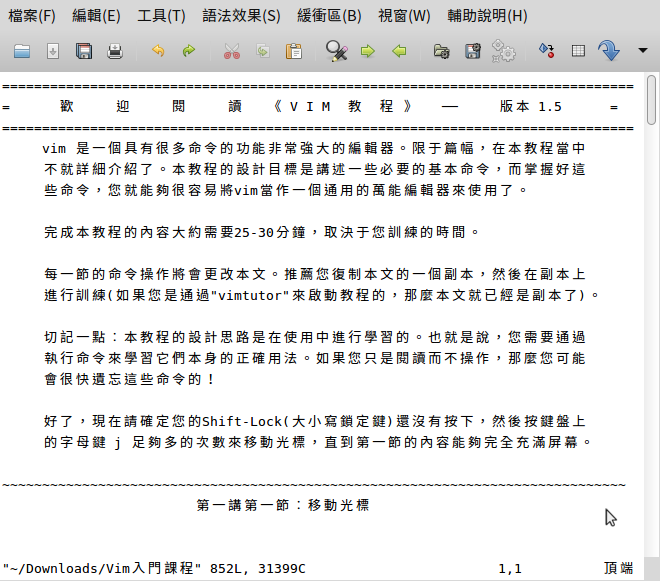The image size is (660, 581).
Task: Click the vertical scrollbar thumb
Action: [x=652, y=100]
